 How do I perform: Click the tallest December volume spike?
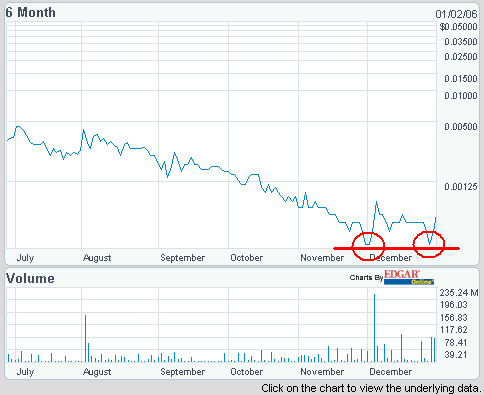point(375,328)
